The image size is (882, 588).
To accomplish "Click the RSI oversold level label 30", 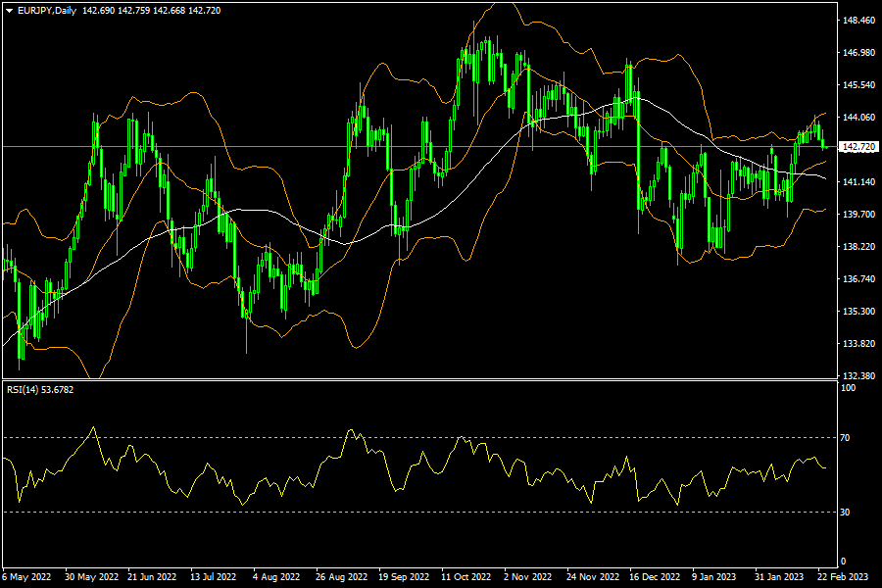I will pos(845,513).
